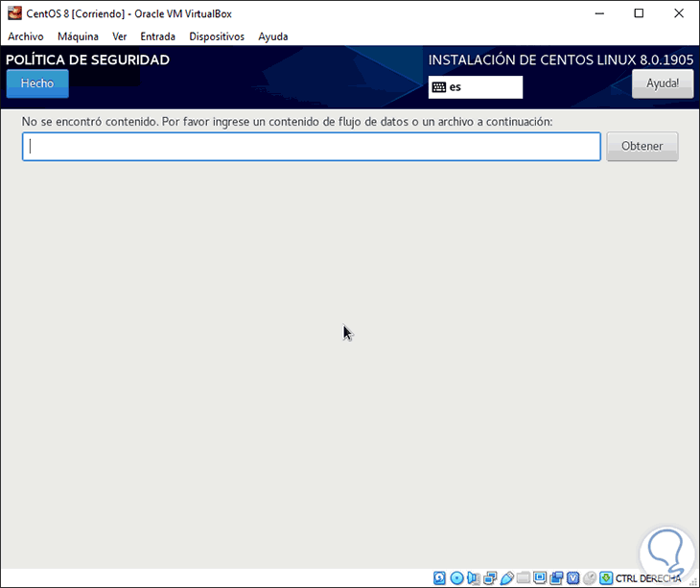Viewport: 700px width, 588px height.
Task: Click the hard disk activity icon
Action: click(x=440, y=578)
